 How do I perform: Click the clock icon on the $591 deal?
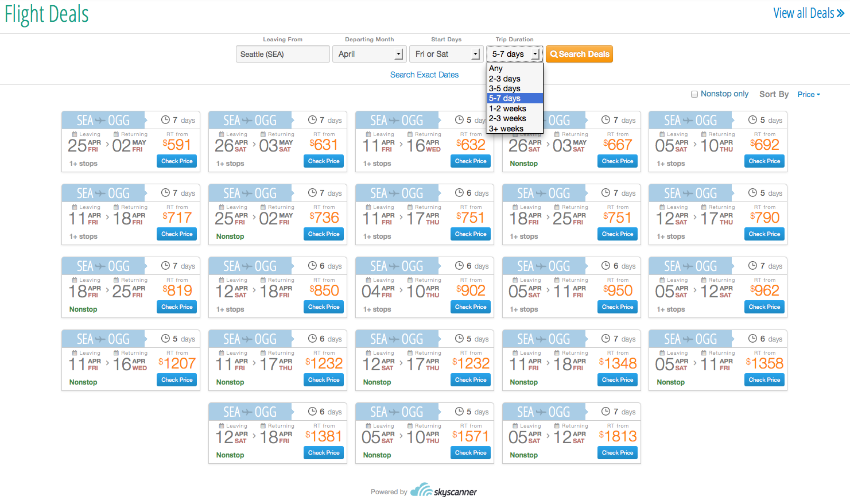[x=165, y=120]
